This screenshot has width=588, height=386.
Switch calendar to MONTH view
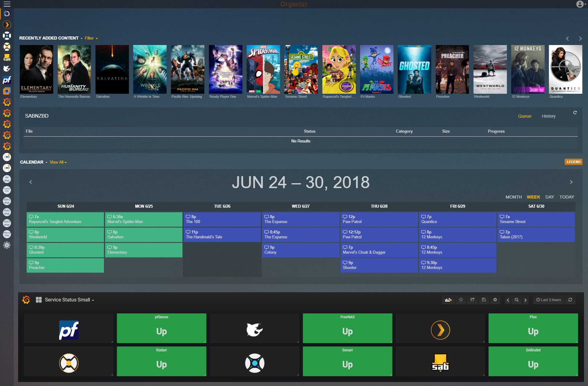[x=514, y=197]
